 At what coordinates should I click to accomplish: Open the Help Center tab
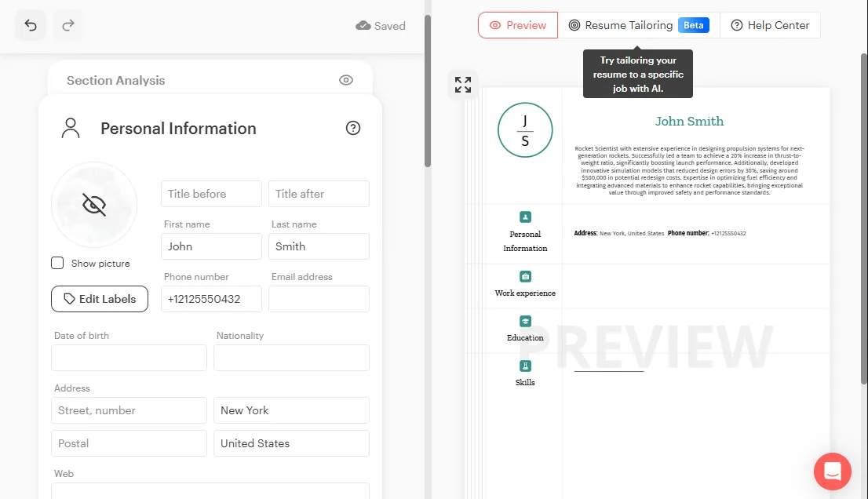770,25
